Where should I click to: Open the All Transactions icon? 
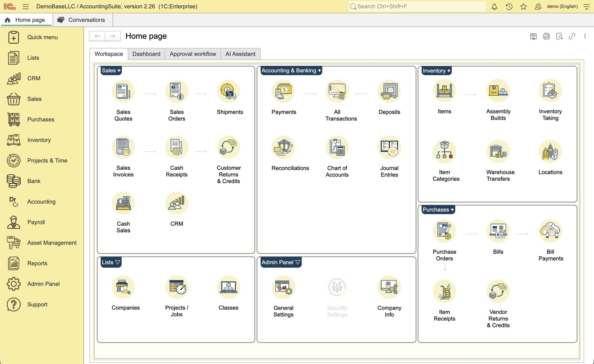[337, 92]
